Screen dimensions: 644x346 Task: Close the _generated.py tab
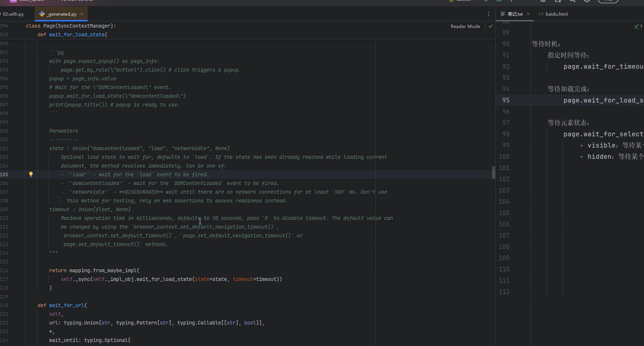point(82,14)
